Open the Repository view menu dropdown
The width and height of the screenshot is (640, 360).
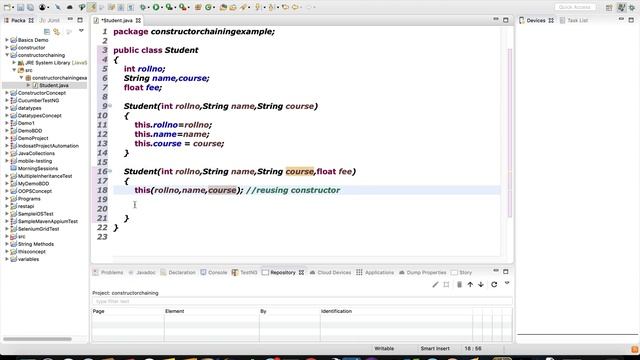(x=507, y=283)
